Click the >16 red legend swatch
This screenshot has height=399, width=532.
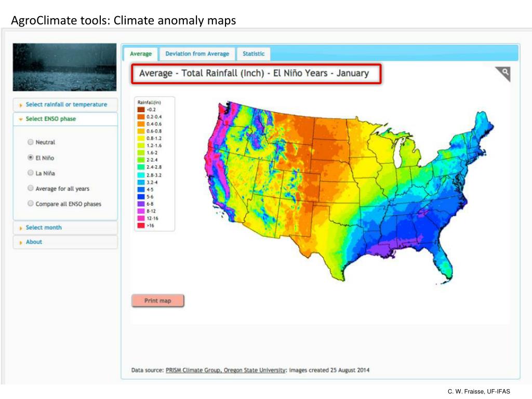point(141,225)
